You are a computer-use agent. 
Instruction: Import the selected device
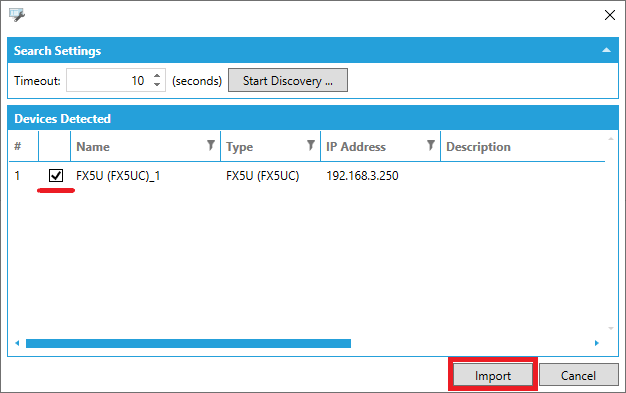pos(493,375)
